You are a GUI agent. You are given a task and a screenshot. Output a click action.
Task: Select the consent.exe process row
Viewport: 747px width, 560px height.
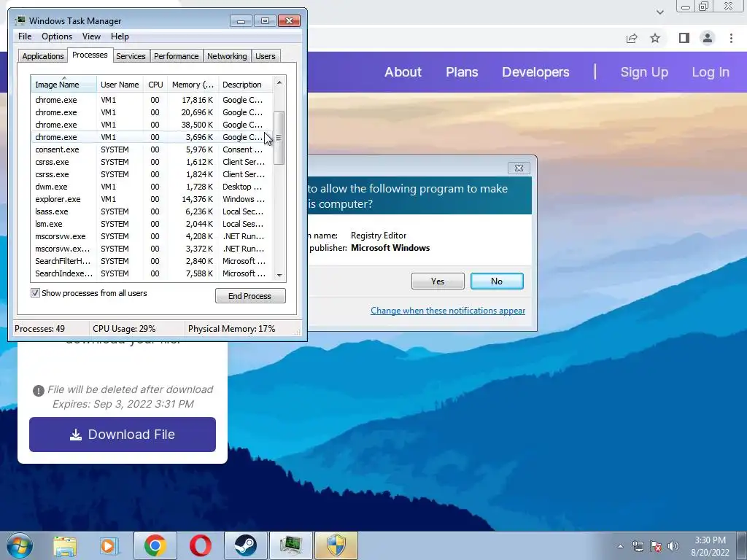pyautogui.click(x=152, y=149)
